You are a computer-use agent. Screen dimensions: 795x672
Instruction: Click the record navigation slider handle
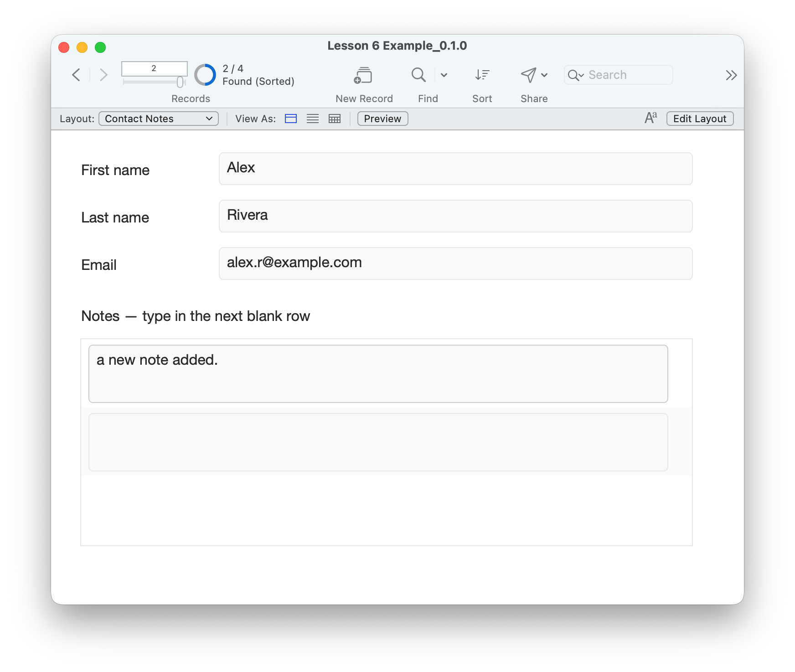[x=180, y=82]
